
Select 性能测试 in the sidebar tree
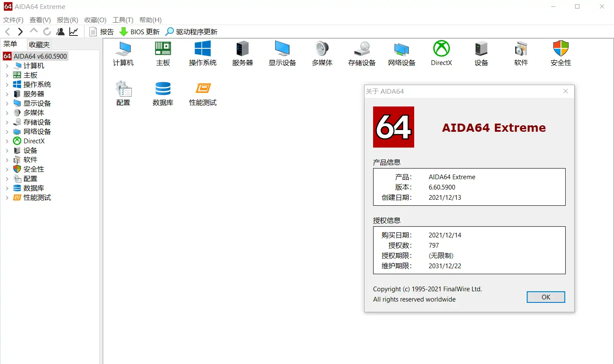point(37,198)
